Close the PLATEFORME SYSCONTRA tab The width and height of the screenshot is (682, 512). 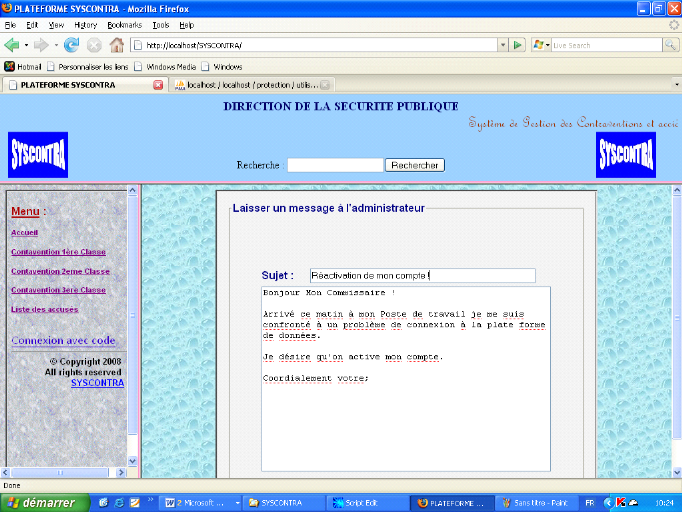158,85
